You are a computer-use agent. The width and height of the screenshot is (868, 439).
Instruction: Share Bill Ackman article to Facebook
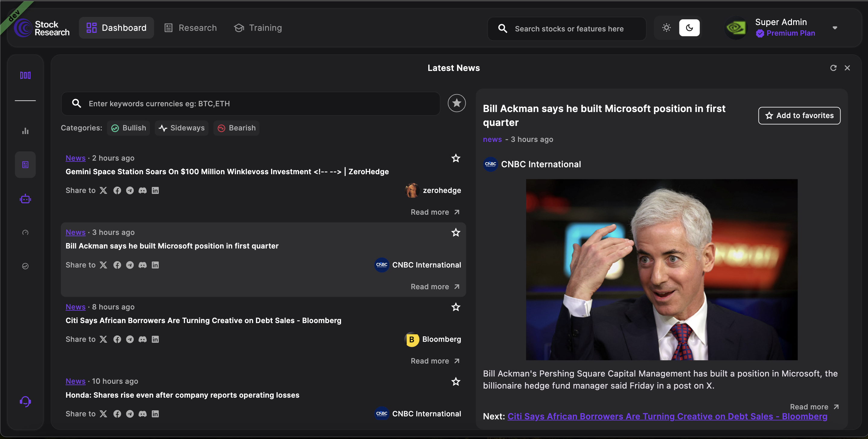(x=117, y=265)
